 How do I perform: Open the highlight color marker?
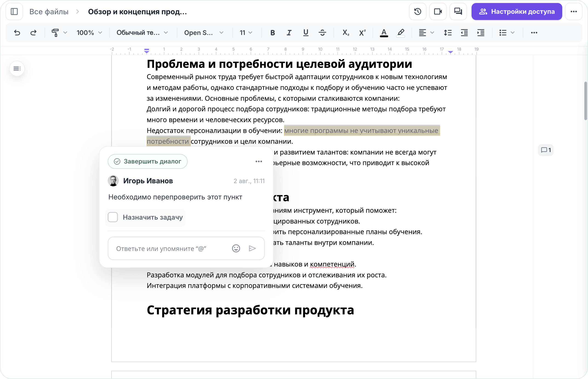point(401,32)
